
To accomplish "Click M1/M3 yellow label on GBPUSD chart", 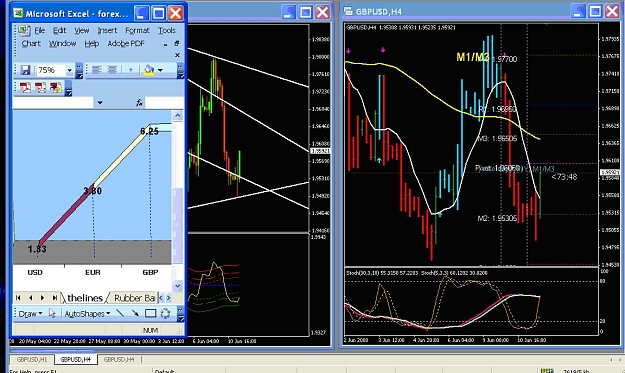I will (473, 57).
